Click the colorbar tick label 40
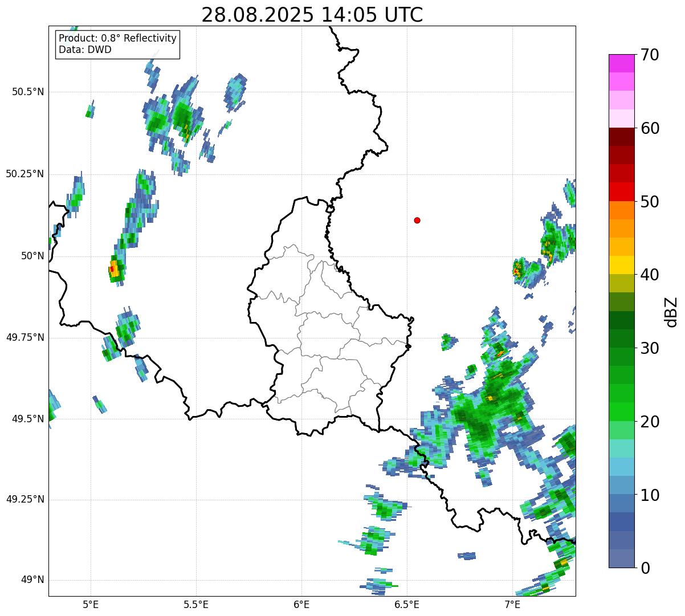Viewport: 685px width, 616px height. pyautogui.click(x=650, y=275)
